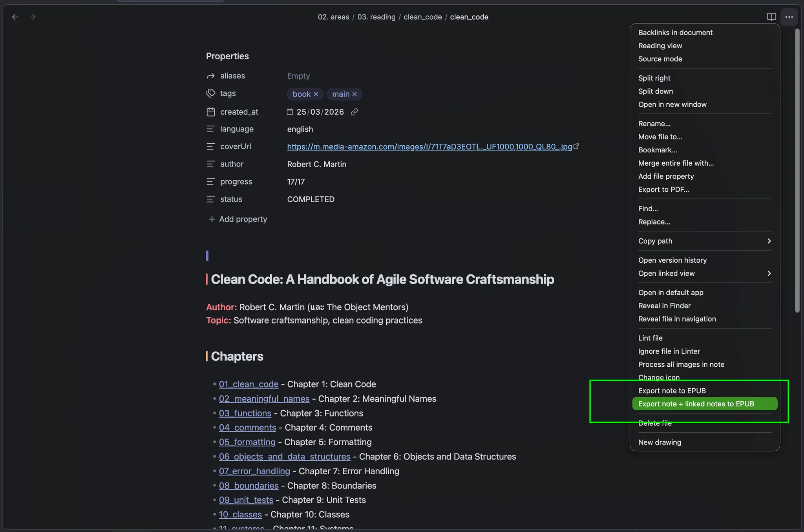
Task: Open the 09_unit_tests chapter link
Action: pyautogui.click(x=246, y=500)
